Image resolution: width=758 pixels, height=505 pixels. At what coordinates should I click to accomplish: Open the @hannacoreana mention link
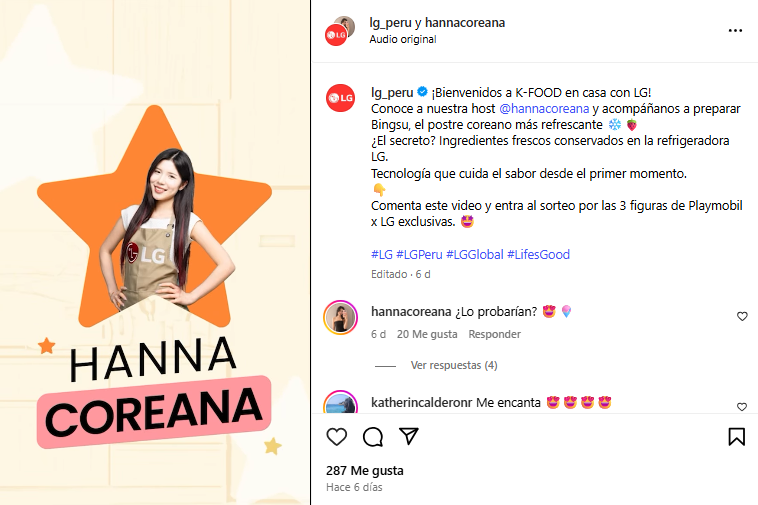tap(544, 109)
